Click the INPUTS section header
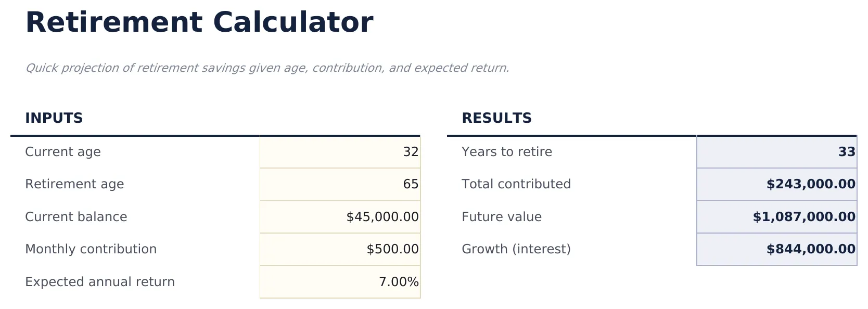 [54, 118]
